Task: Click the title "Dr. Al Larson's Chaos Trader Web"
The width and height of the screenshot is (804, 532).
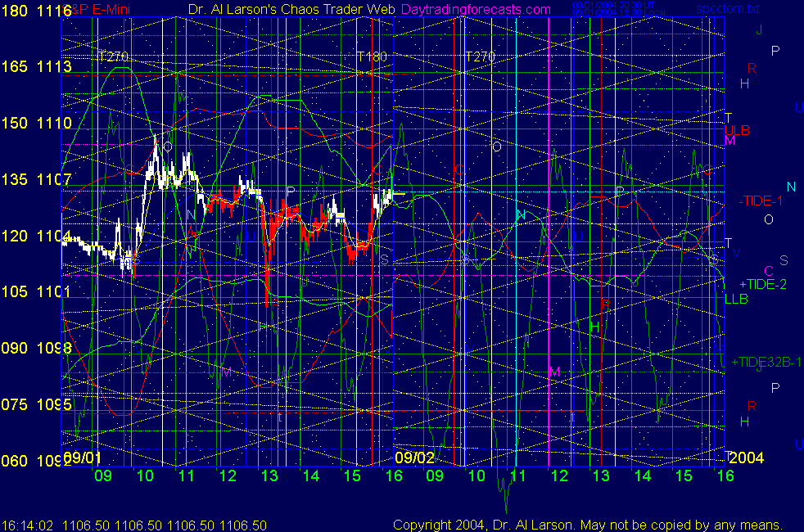Action: (x=291, y=9)
